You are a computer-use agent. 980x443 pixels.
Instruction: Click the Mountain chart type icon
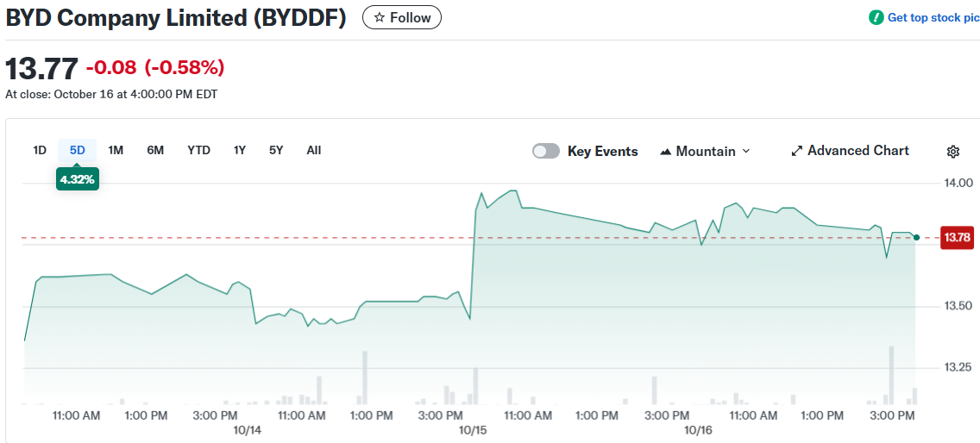[x=665, y=152]
